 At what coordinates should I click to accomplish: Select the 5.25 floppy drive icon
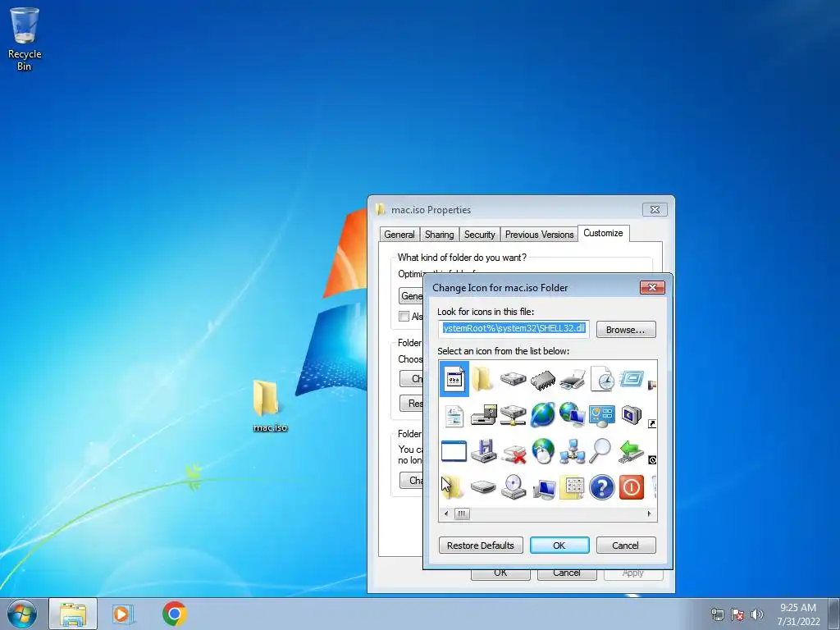click(483, 451)
